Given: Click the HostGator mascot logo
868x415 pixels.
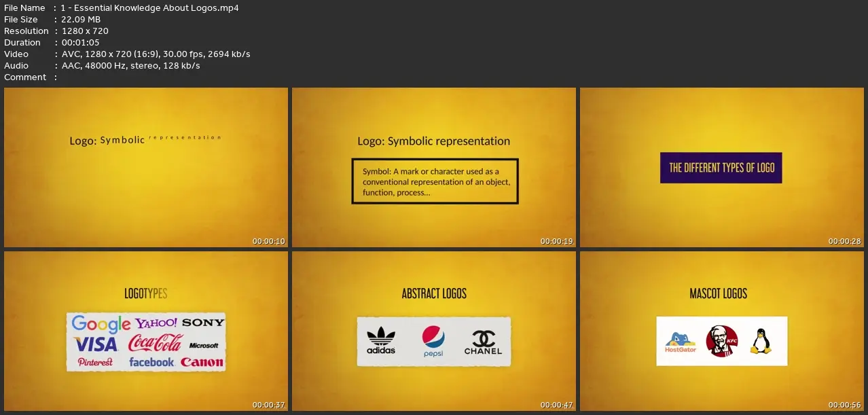Looking at the screenshot, I should point(680,342).
